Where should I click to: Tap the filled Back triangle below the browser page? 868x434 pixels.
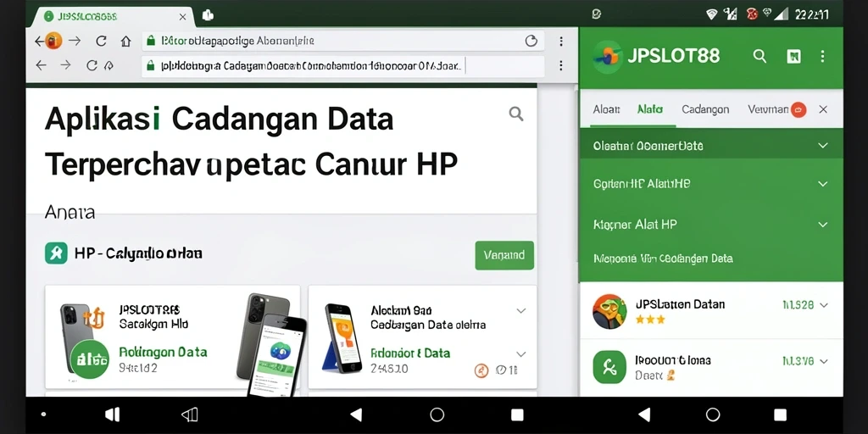point(357,415)
